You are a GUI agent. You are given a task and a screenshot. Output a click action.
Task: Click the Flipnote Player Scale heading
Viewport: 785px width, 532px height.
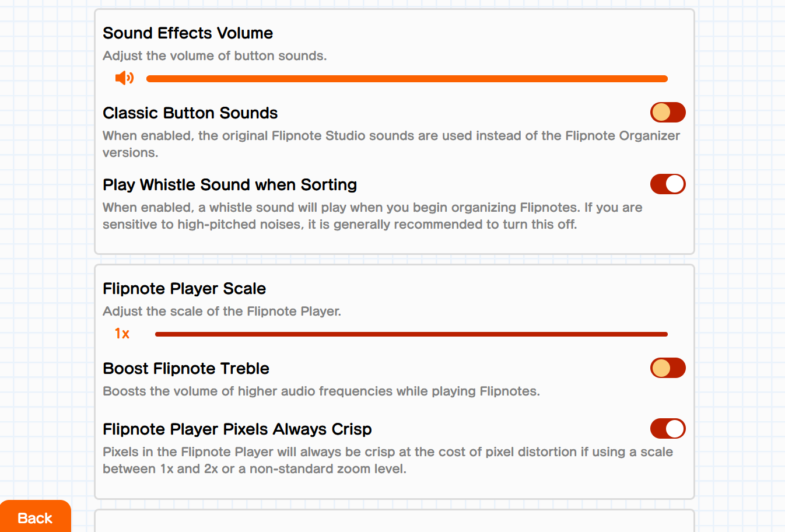[184, 289]
